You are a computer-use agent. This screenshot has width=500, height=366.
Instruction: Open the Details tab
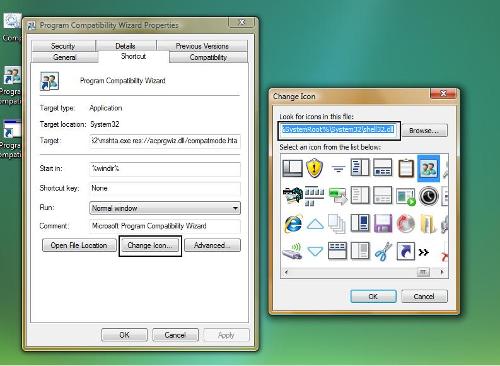[x=125, y=46]
